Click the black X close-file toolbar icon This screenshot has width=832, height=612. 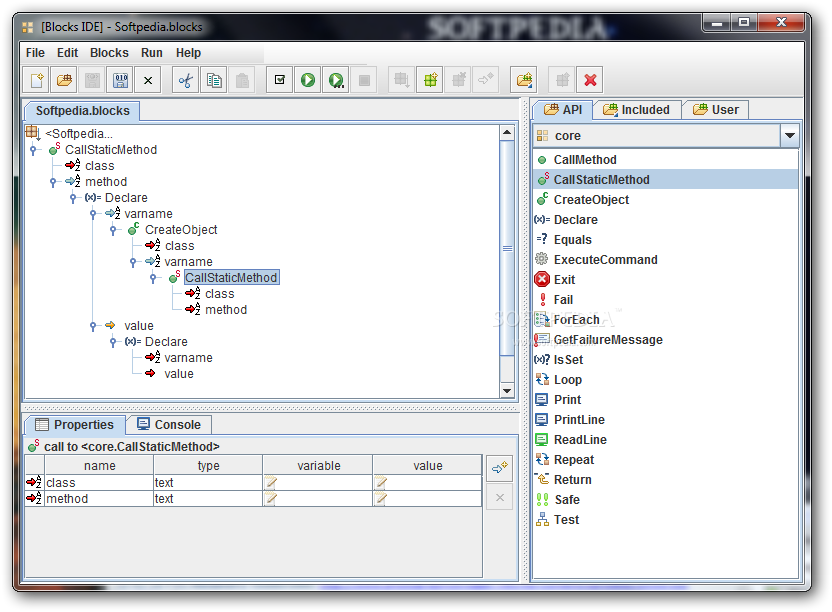coord(148,80)
